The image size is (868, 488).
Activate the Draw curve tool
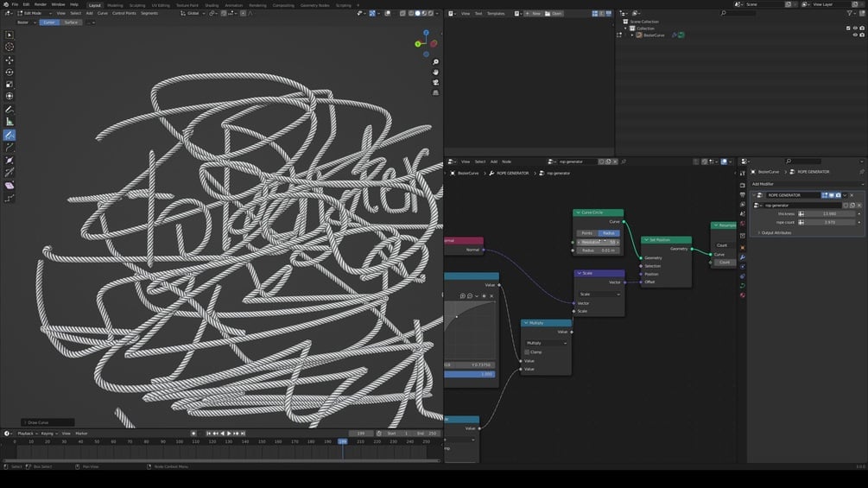point(10,135)
